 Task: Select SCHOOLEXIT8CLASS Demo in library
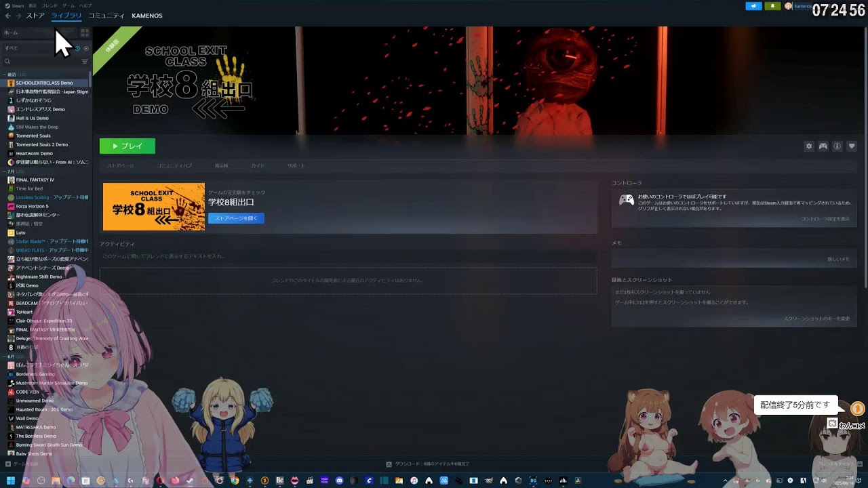pyautogui.click(x=46, y=83)
